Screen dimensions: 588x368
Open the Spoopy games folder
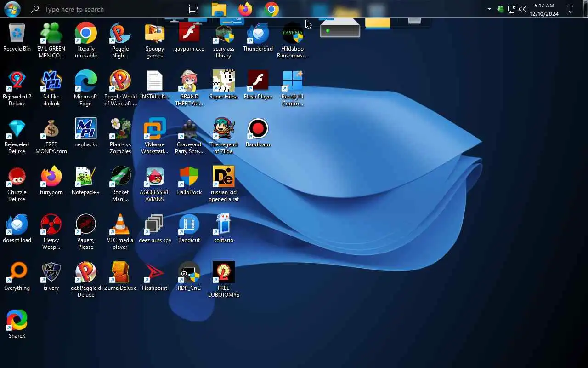tap(155, 40)
